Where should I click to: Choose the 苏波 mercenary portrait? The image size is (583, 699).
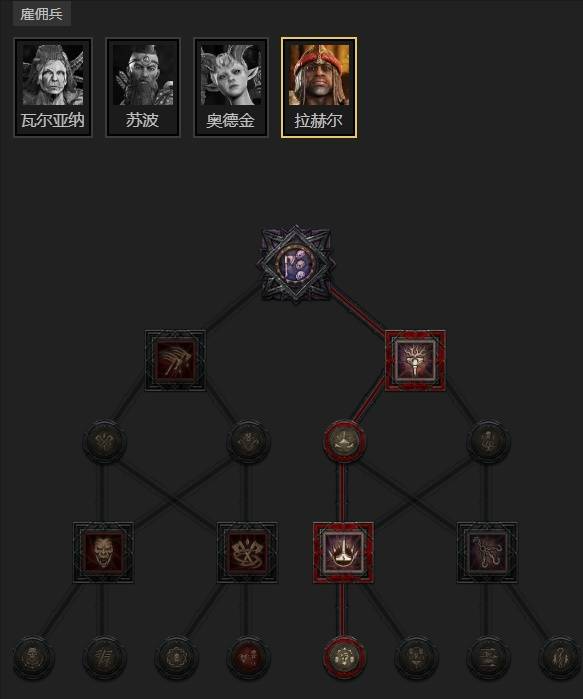(x=143, y=87)
